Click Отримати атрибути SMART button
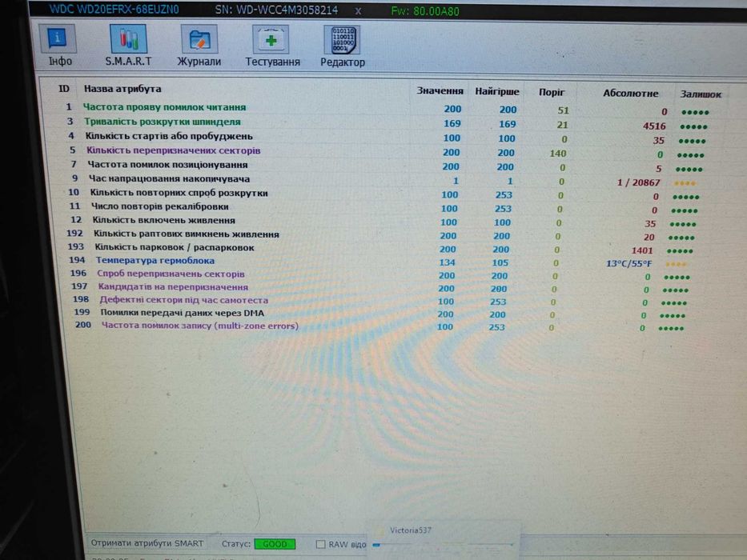Viewport: 747px width, 560px height. (147, 543)
